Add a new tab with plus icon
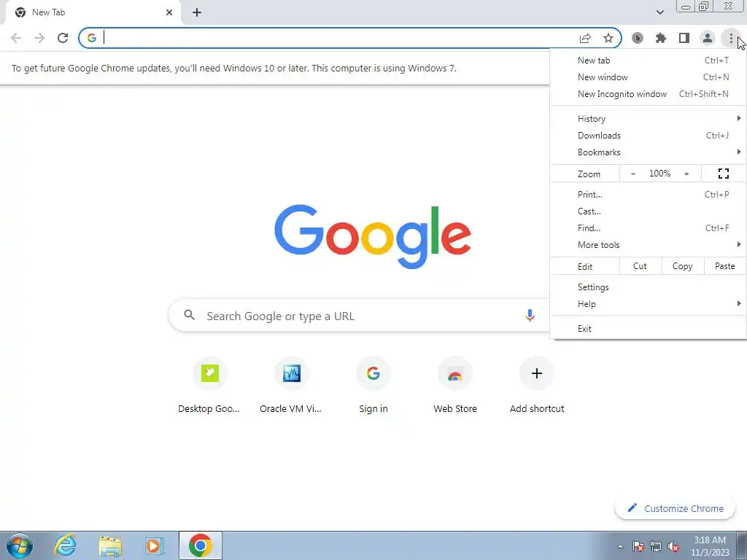This screenshot has height=560, width=747. pos(197,13)
